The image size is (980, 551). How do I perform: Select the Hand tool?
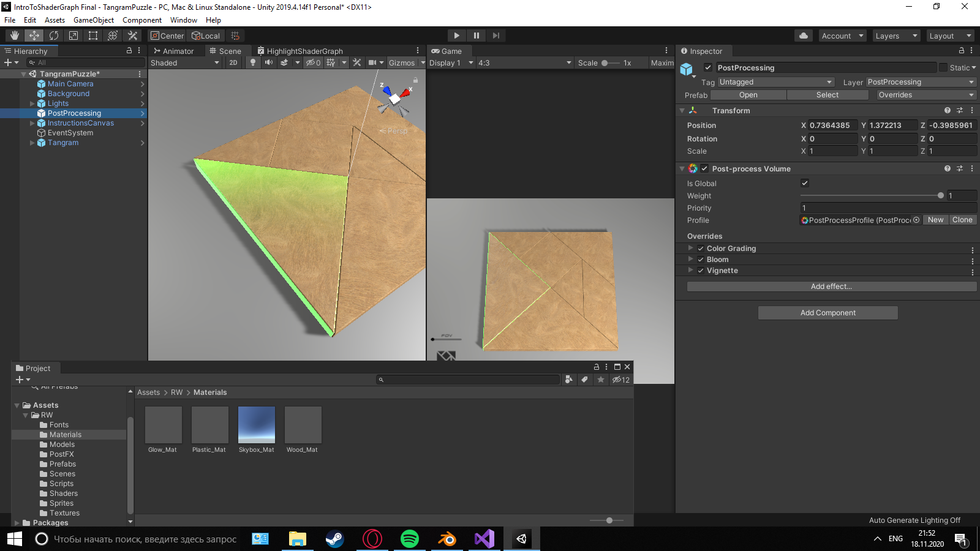coord(15,36)
